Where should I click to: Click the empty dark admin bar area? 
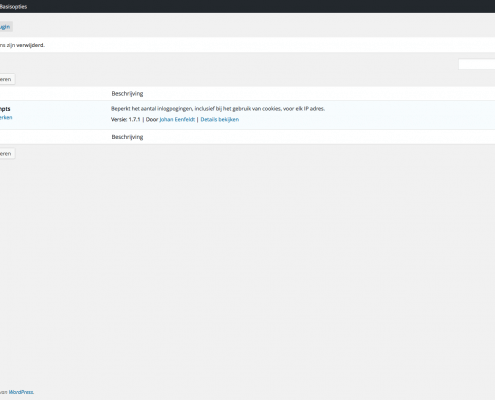pyautogui.click(x=260, y=6)
